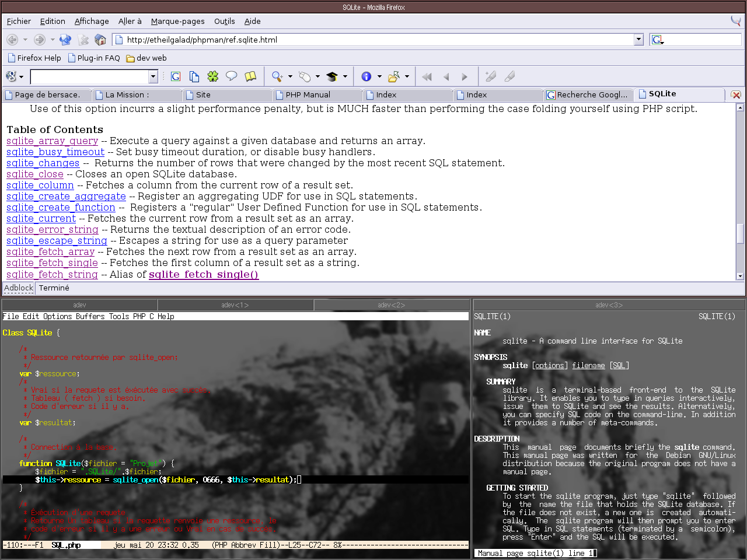Viewport: 747px width, 560px height.
Task: Click the Stop loading icon
Action: [x=83, y=40]
